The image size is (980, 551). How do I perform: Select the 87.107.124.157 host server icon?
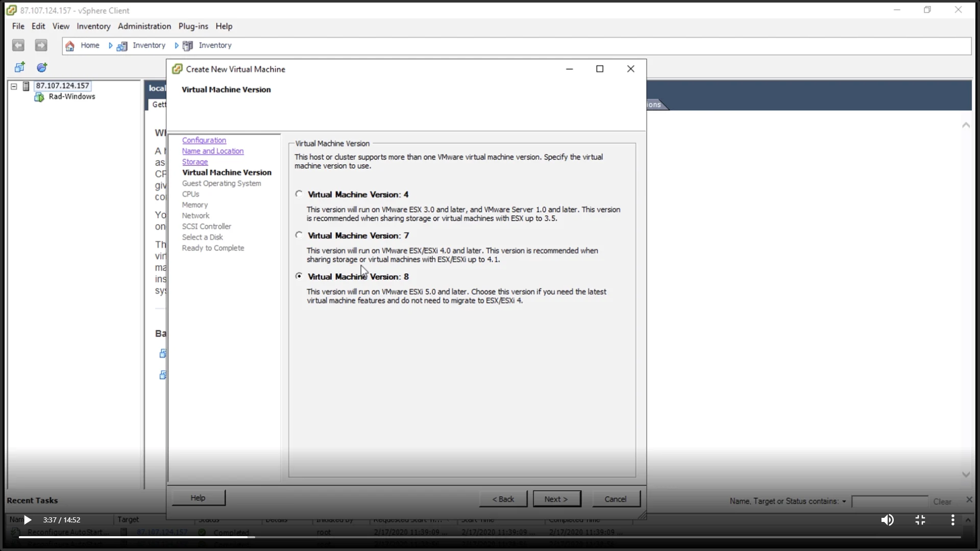[x=26, y=86]
